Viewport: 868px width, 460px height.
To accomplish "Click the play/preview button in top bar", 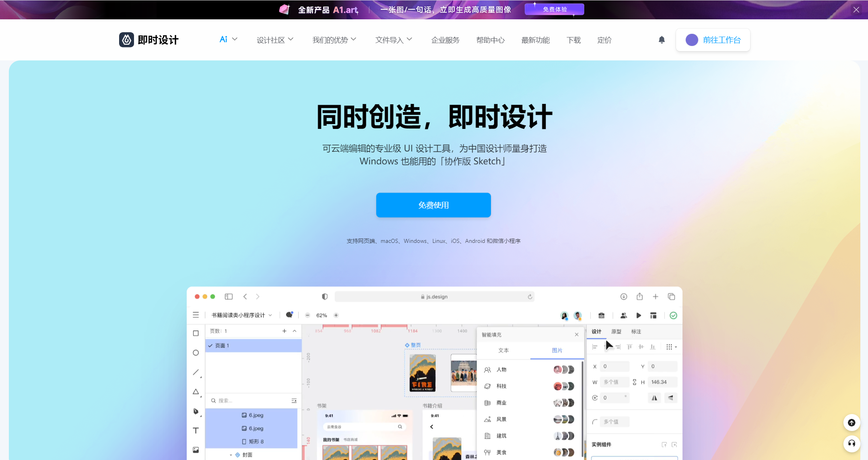I will 638,315.
